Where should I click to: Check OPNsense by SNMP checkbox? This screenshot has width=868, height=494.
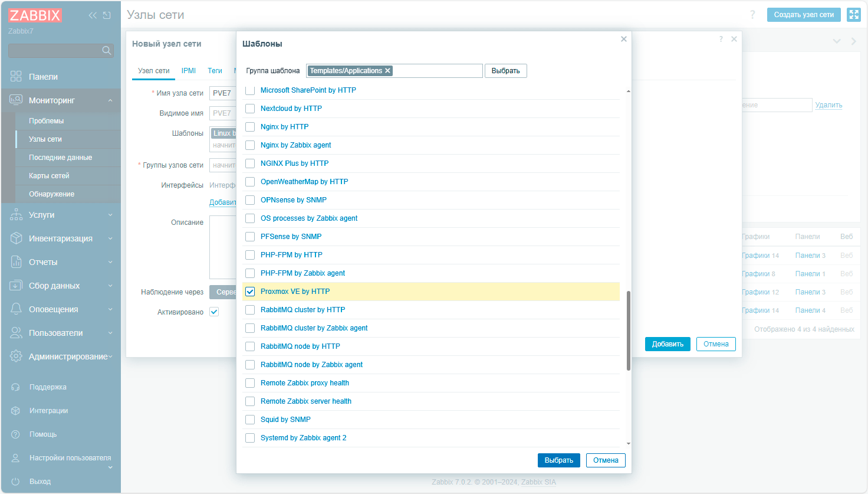tap(250, 200)
